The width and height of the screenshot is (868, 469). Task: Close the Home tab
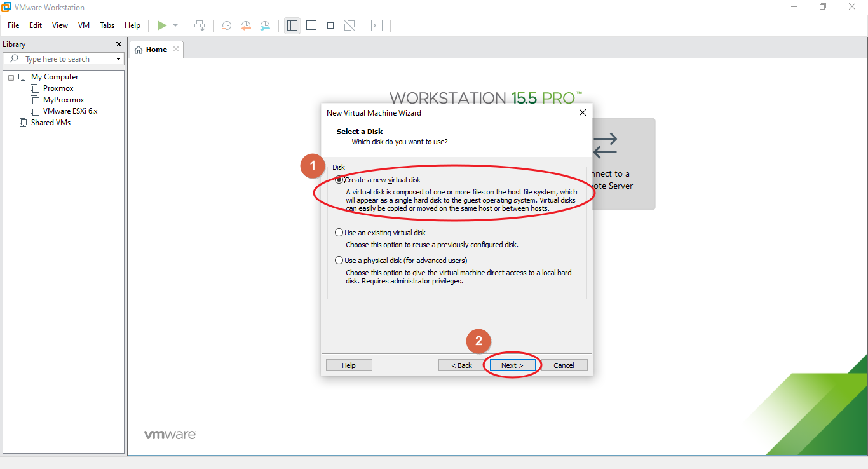click(176, 49)
